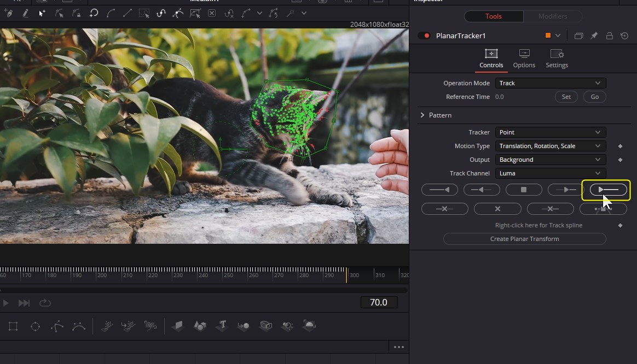Viewport: 637px width, 364px height.
Task: Add an Ellipse mask tool
Action: coord(36,326)
